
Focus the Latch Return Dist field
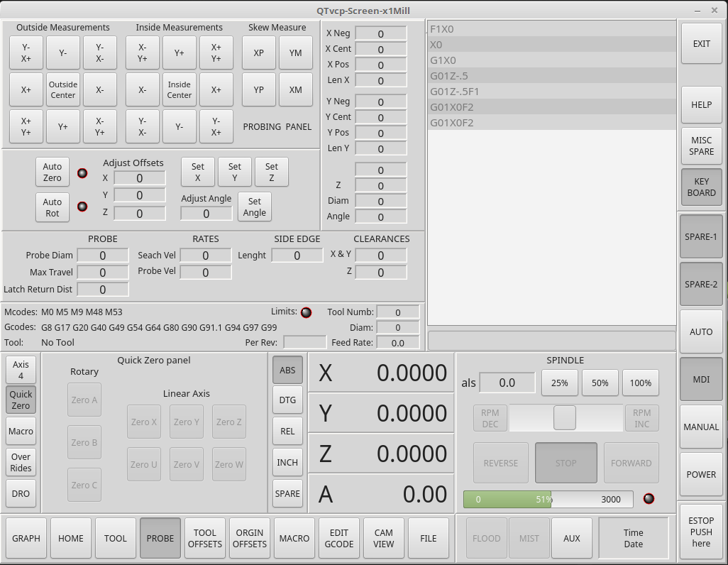tap(103, 290)
